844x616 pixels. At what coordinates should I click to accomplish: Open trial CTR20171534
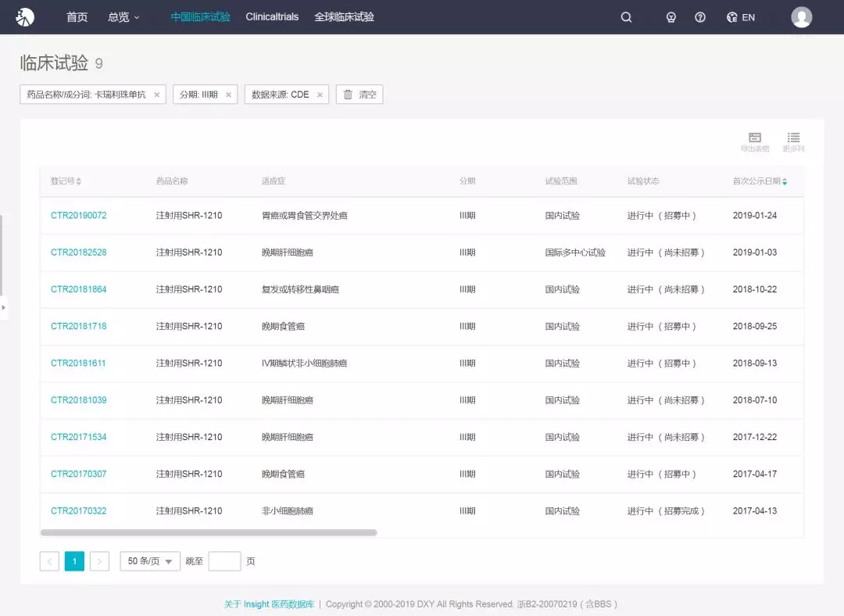[79, 437]
